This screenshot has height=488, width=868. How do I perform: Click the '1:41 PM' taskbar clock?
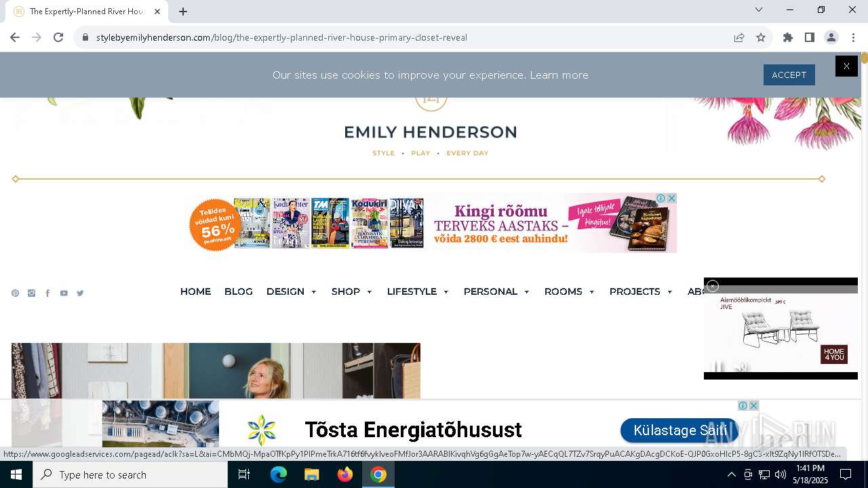click(810, 468)
